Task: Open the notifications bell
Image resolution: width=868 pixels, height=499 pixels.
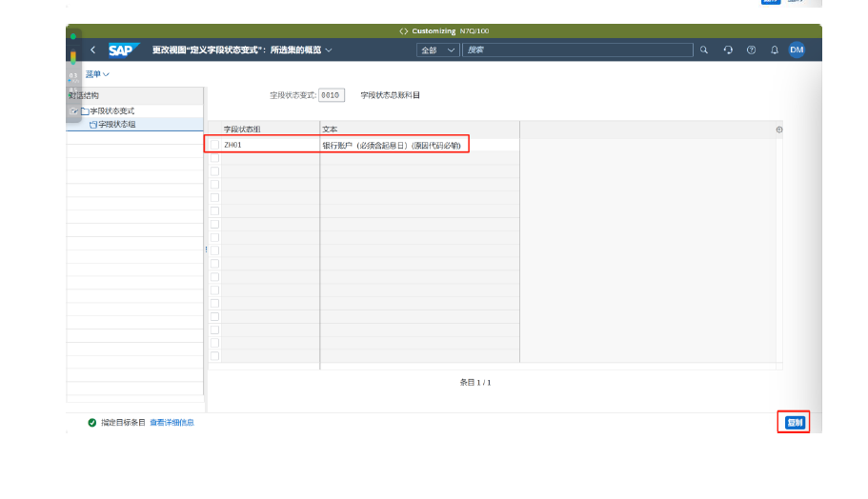Action: click(x=774, y=50)
